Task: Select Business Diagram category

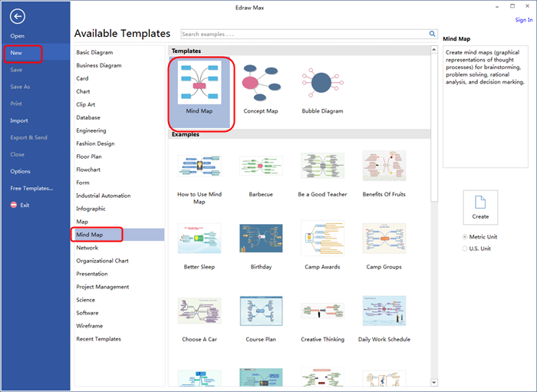Action: 99,65
